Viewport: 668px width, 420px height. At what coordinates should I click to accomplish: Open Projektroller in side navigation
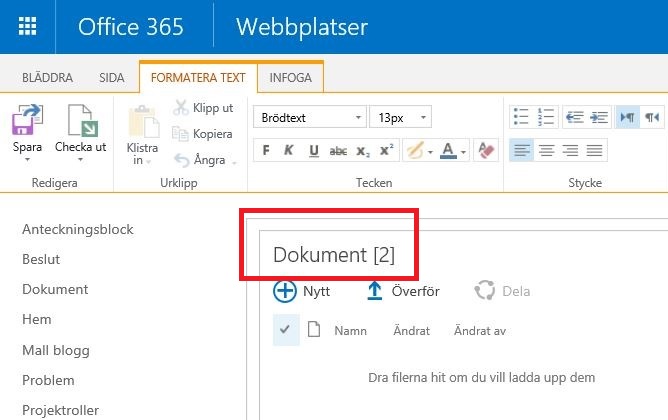point(60,410)
